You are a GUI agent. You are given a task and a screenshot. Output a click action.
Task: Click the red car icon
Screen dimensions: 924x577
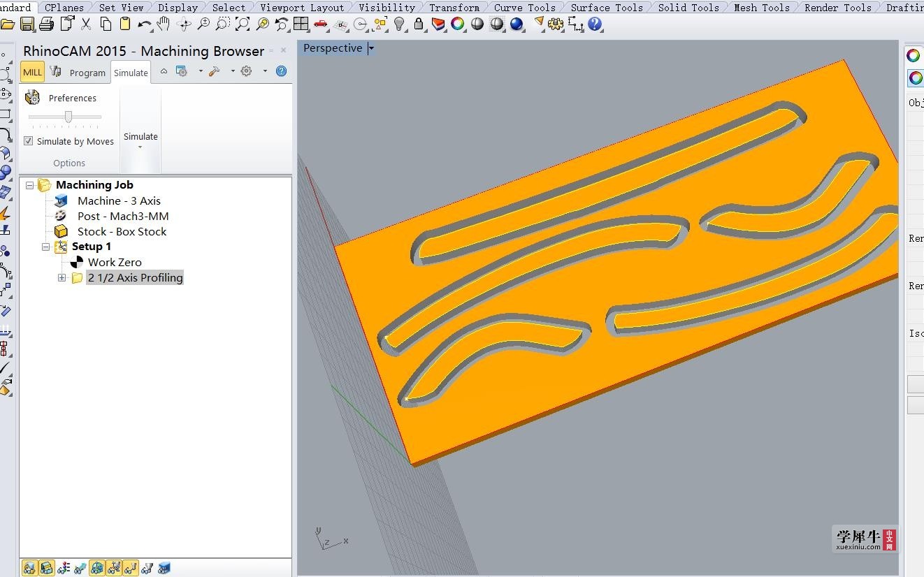(321, 24)
